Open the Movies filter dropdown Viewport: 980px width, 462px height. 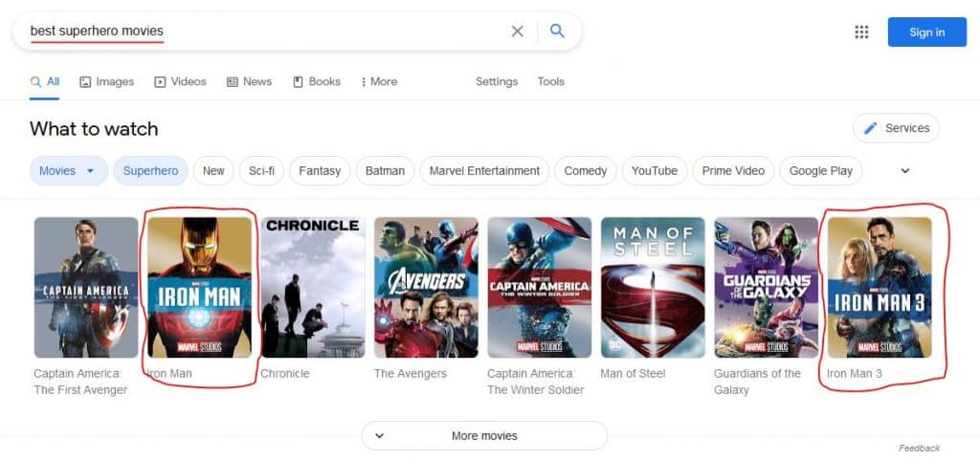(68, 171)
